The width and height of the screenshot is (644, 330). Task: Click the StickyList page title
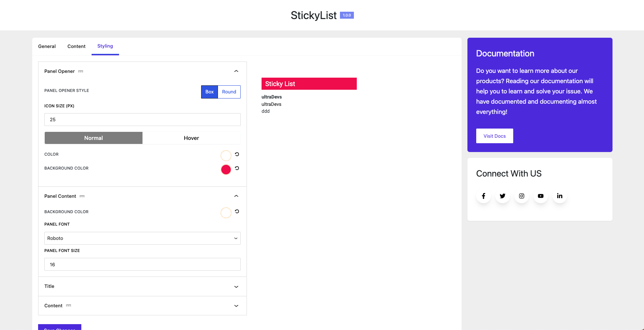point(314,15)
